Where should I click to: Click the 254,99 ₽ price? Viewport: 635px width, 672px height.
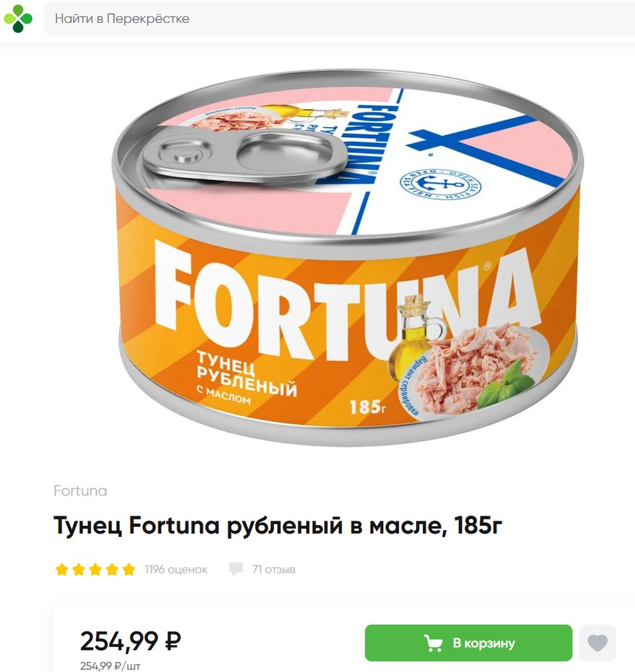click(131, 641)
